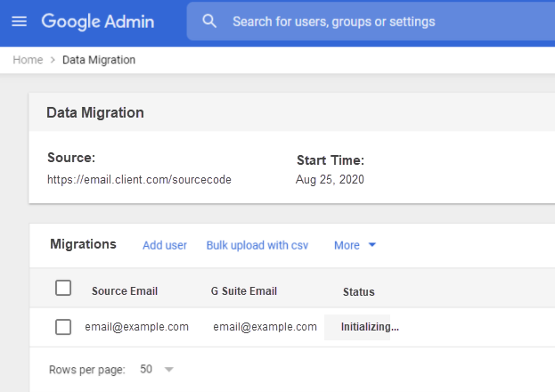Click the search magnifier icon
Image resolution: width=555 pixels, height=392 pixels.
click(209, 21)
